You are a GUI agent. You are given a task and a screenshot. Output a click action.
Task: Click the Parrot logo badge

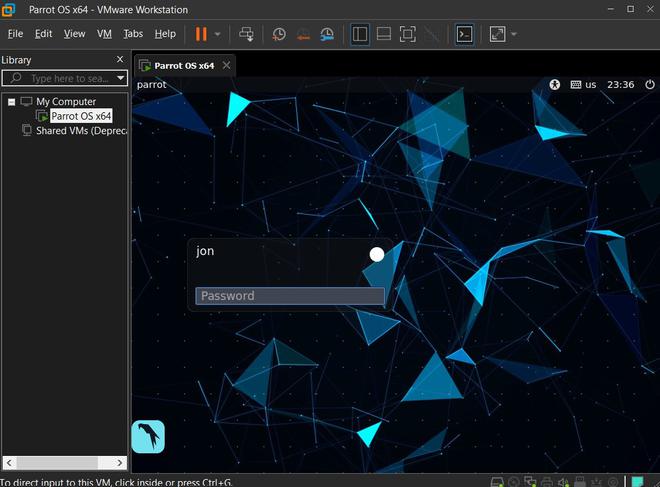coord(148,436)
